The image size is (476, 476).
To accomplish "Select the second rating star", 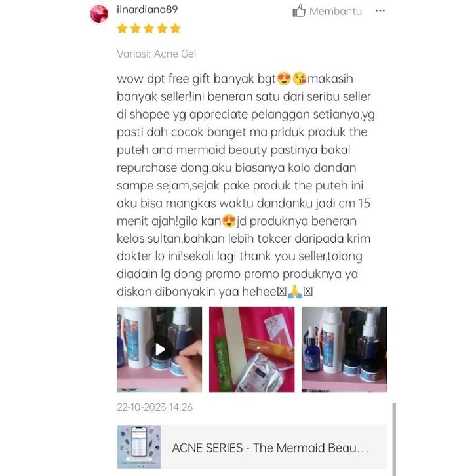I will tap(136, 29).
